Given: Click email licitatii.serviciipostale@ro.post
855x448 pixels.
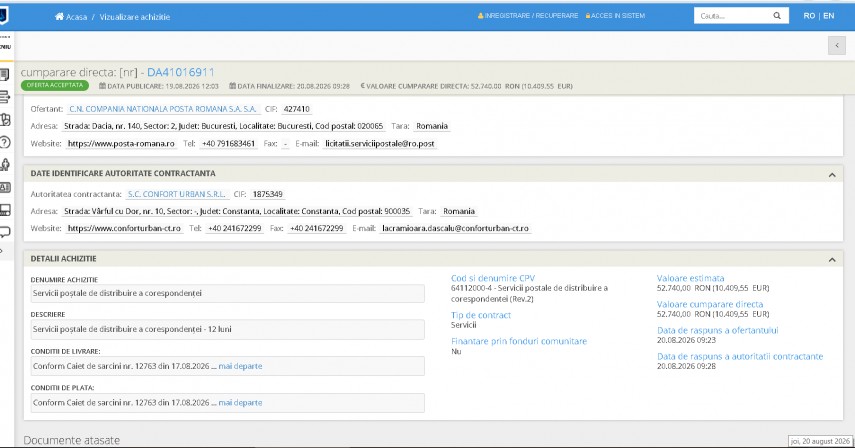Looking at the screenshot, I should 380,144.
